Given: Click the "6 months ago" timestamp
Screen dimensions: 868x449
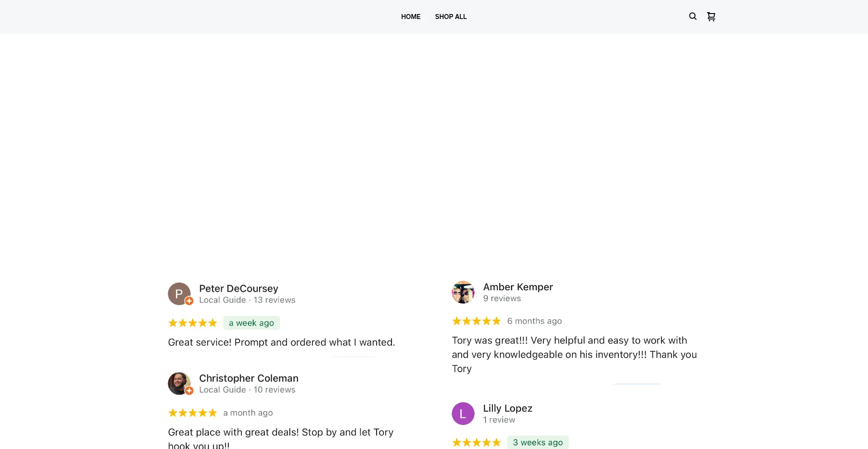Looking at the screenshot, I should pos(534,321).
